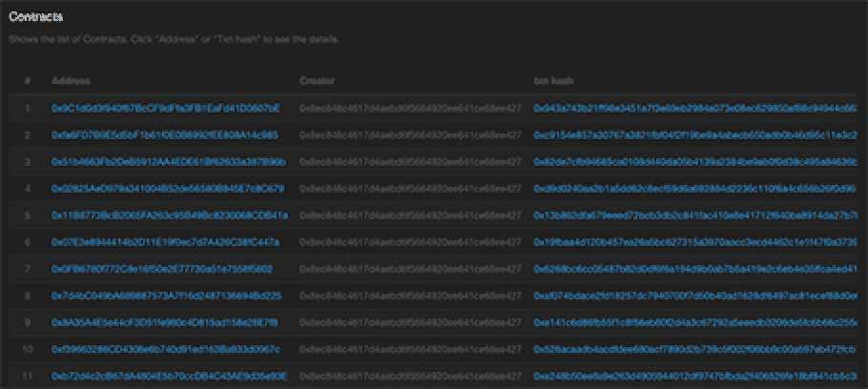Click the Creator column header

tap(315, 81)
